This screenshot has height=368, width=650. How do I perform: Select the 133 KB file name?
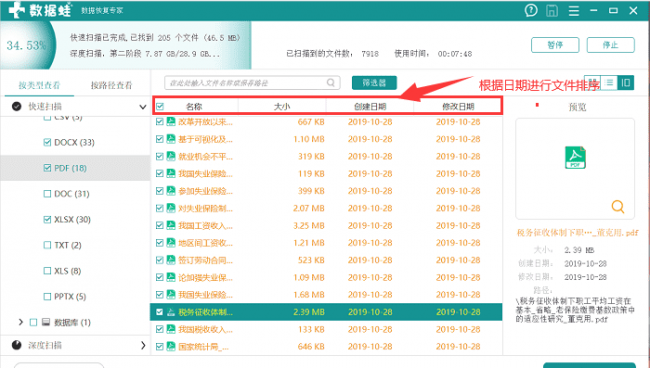coord(206,329)
